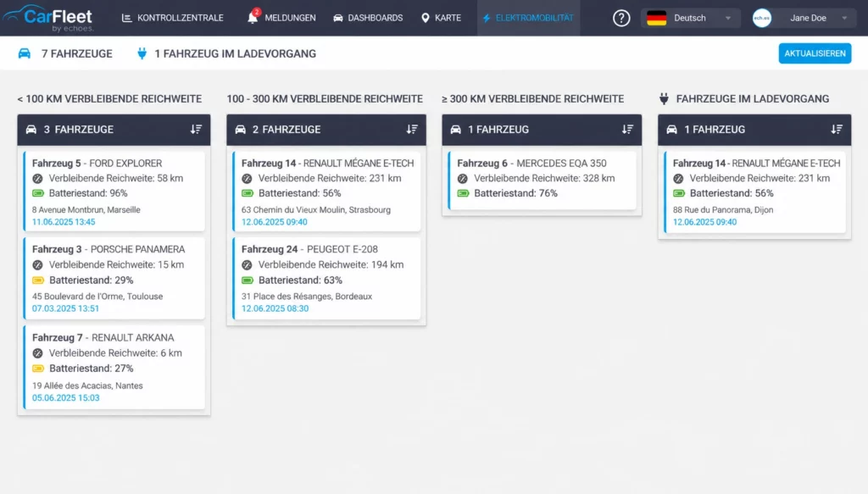Open the Karte map view
The image size is (868, 494).
[x=441, y=18]
